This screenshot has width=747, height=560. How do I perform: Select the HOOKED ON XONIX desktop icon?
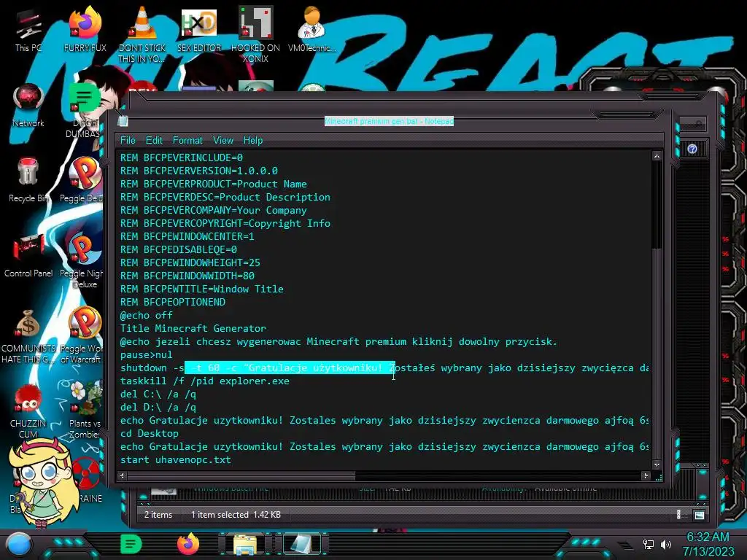pos(256,34)
